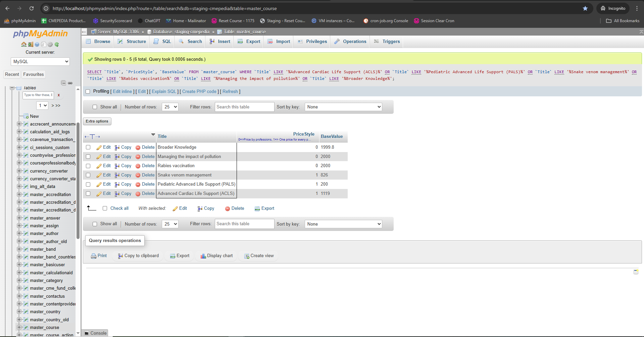Open bottom Sort by key dropdown
This screenshot has height=337, width=644.
pos(343,224)
